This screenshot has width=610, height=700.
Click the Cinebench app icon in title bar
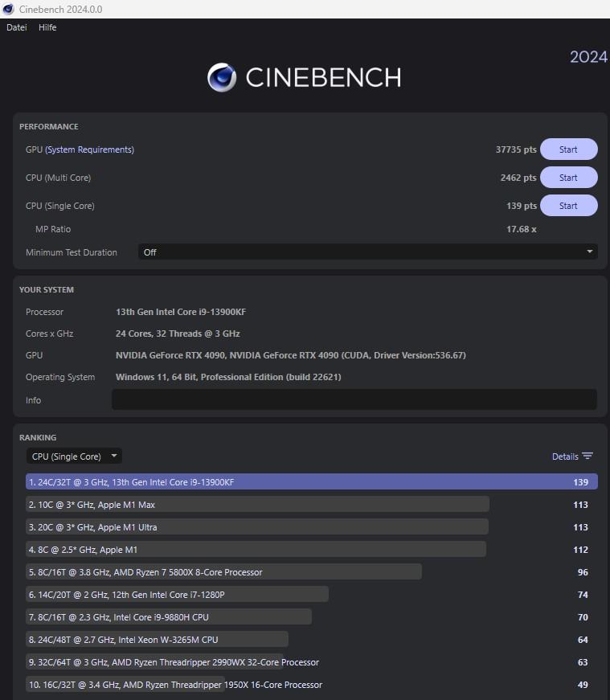pyautogui.click(x=8, y=9)
